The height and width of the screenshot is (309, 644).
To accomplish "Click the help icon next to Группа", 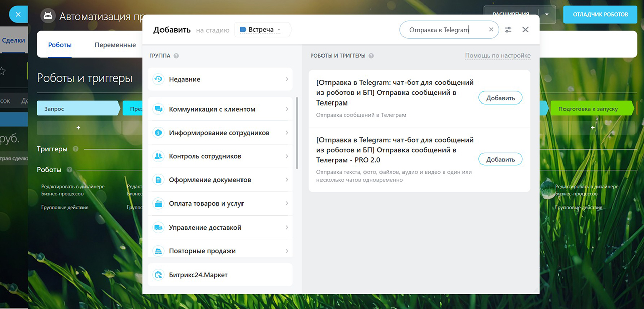I will pos(176,56).
